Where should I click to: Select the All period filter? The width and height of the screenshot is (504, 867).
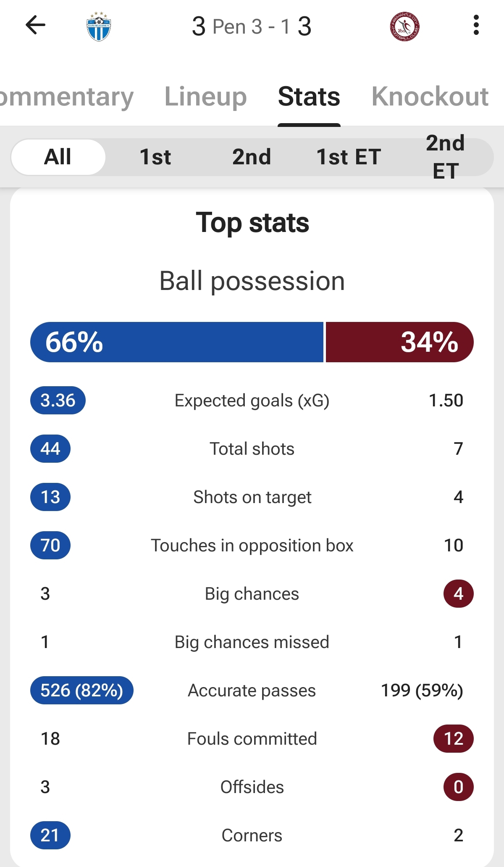(x=58, y=157)
